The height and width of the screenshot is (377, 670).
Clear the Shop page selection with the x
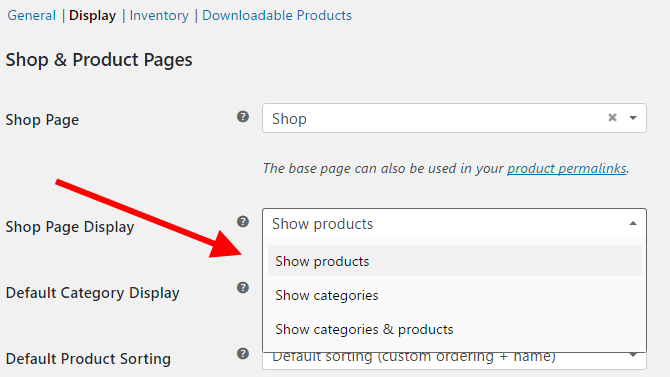tap(612, 118)
